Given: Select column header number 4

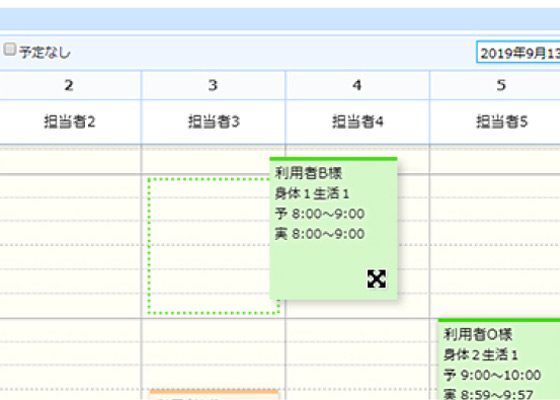Looking at the screenshot, I should click(357, 85).
